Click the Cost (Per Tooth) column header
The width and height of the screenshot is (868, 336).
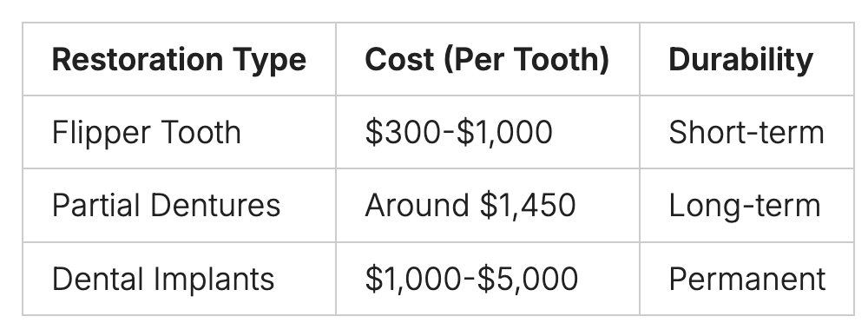click(x=487, y=59)
